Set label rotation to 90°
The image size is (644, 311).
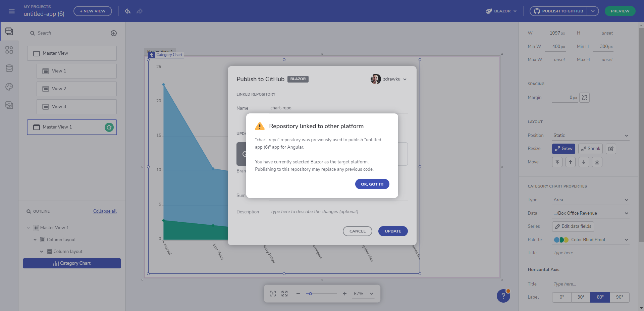[619, 297]
